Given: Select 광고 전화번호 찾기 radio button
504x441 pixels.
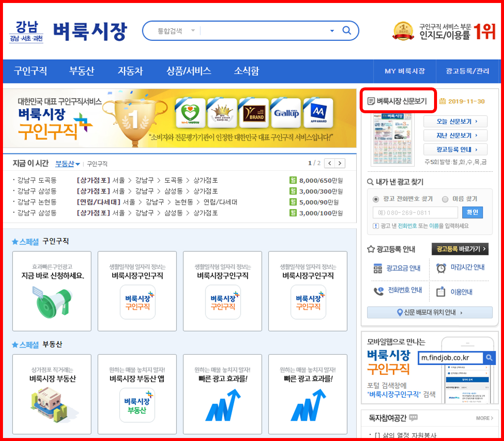Looking at the screenshot, I should point(376,199).
